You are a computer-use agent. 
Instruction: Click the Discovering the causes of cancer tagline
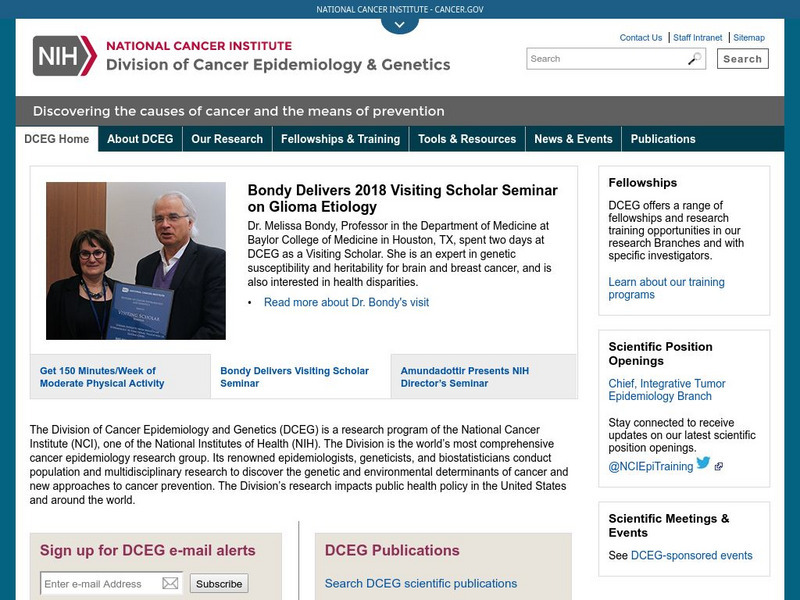(x=238, y=111)
